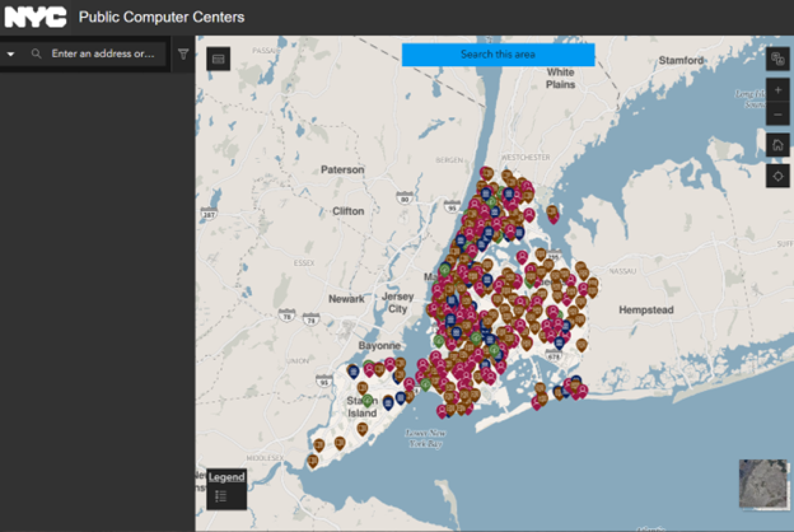Click the Bayonne label on the map

tap(379, 345)
